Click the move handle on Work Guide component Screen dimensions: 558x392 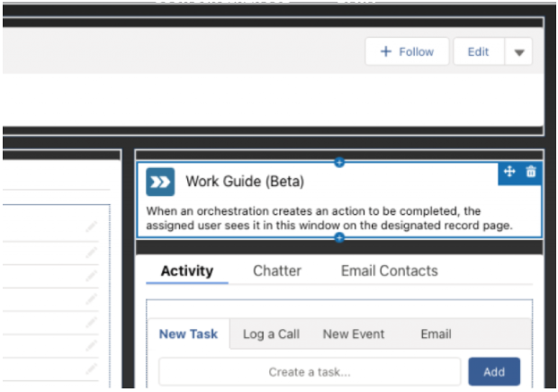509,172
